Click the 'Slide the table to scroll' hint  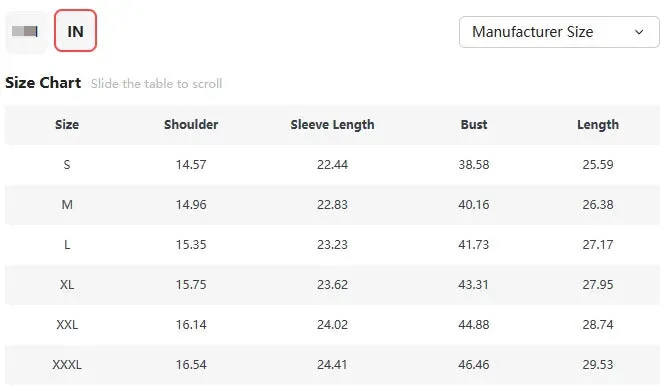[156, 83]
